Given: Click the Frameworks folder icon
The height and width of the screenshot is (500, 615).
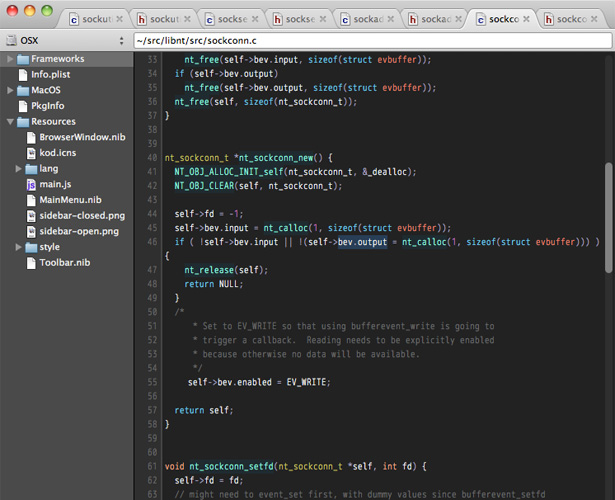Looking at the screenshot, I should (x=23, y=59).
